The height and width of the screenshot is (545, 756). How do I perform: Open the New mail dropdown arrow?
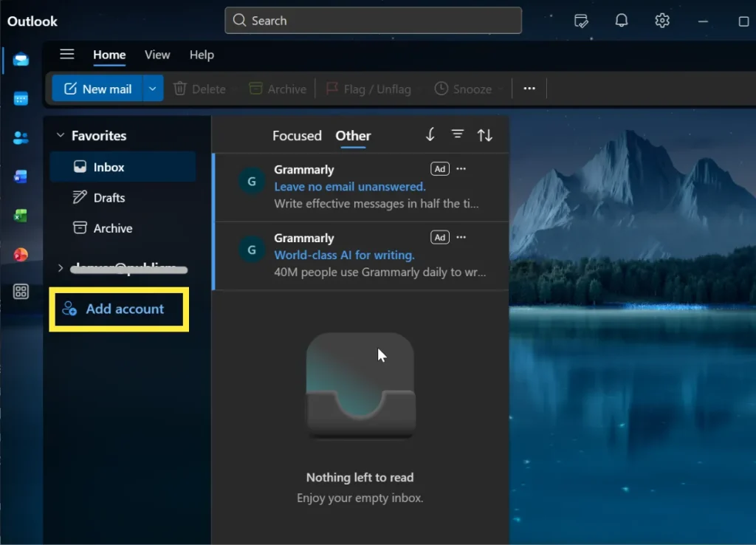tap(153, 88)
